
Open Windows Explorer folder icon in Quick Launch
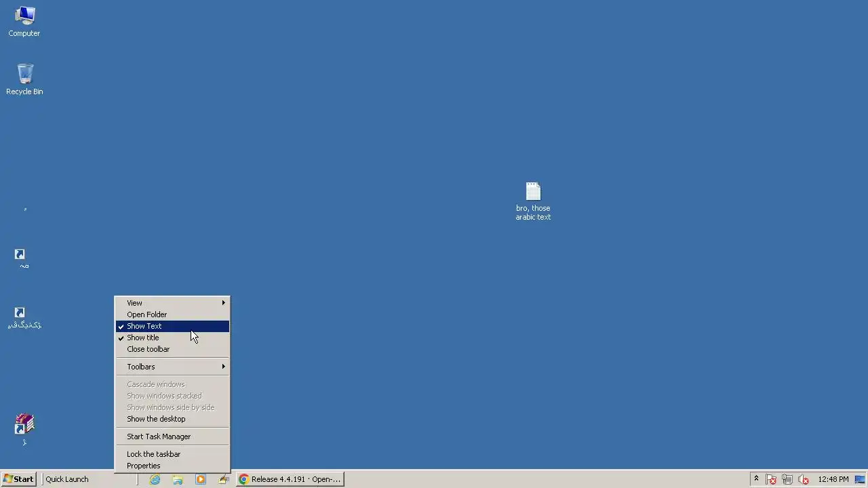click(x=178, y=479)
